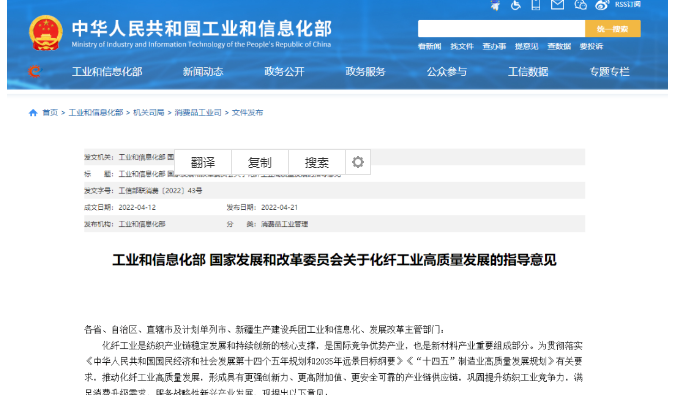Click the 发布机构 value 工业和信息化部
Screen dimensions: 674x395
[142, 224]
